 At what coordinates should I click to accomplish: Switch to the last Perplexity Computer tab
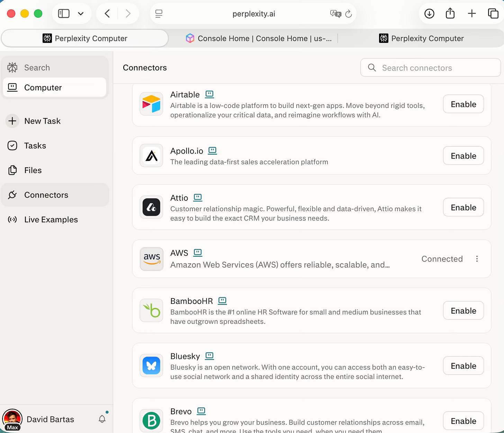pos(421,38)
